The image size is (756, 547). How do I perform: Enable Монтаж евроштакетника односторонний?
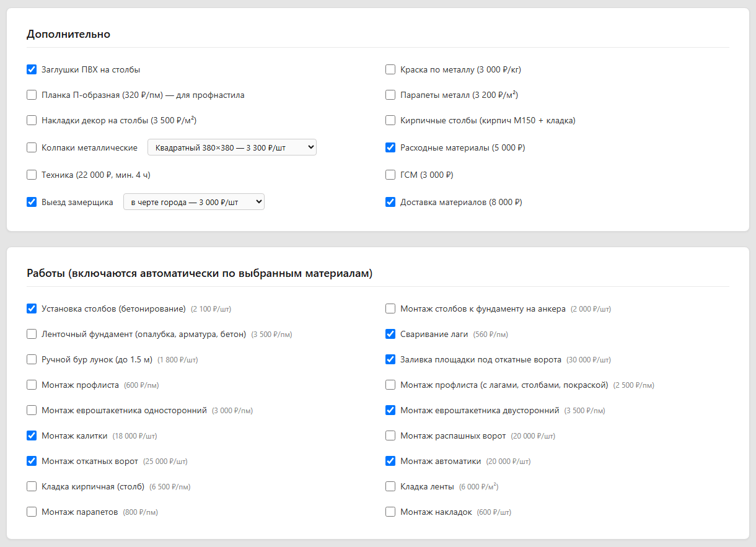(32, 410)
